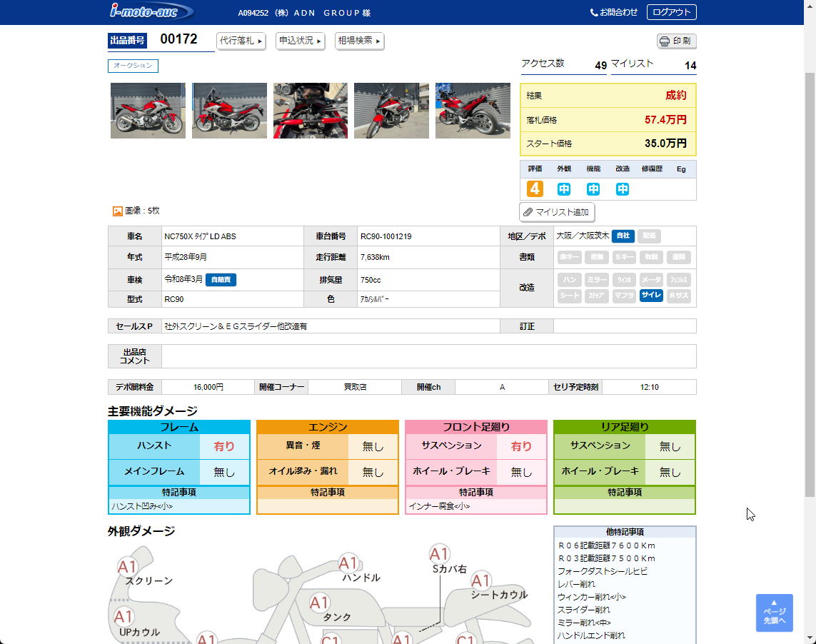Click the A1 タンク damage marker

point(319,603)
